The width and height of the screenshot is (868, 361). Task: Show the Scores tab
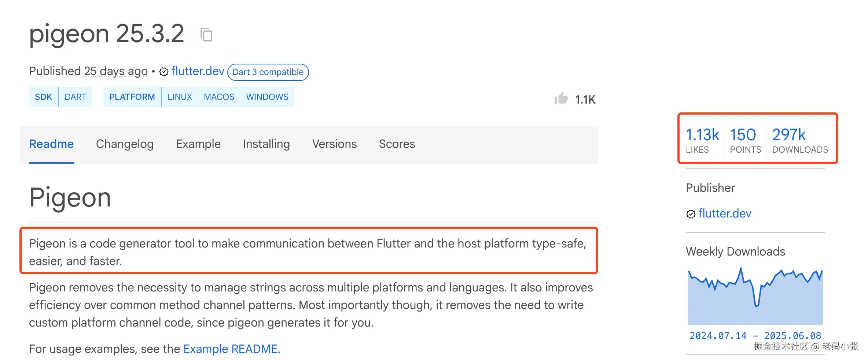coord(397,144)
